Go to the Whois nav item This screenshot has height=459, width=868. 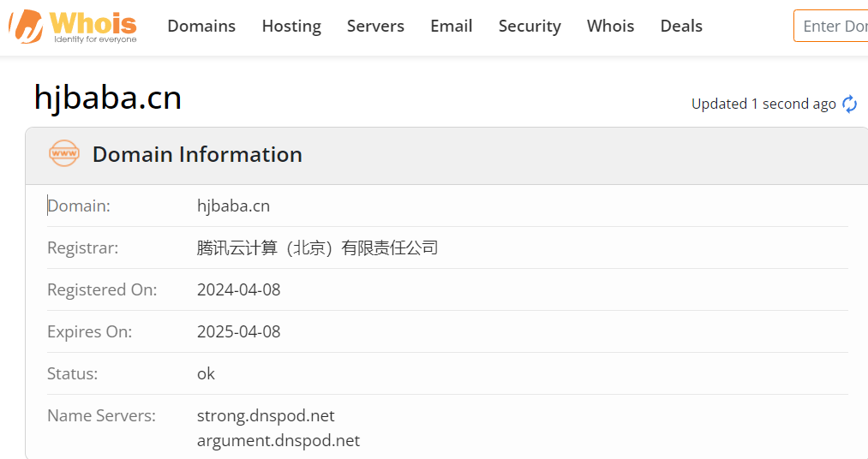tap(611, 27)
